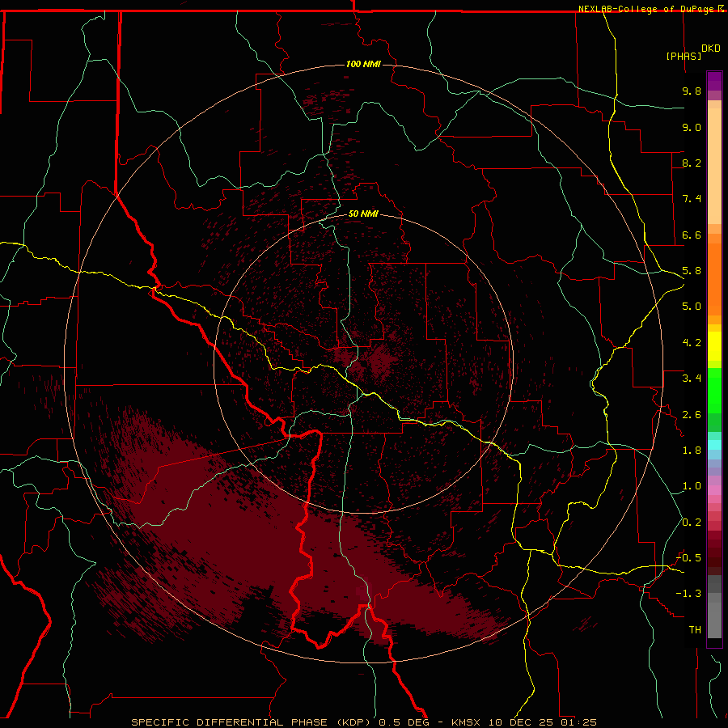Click the "TH" threshold label on the legend
This screenshot has height=728, width=728.
[x=695, y=630]
